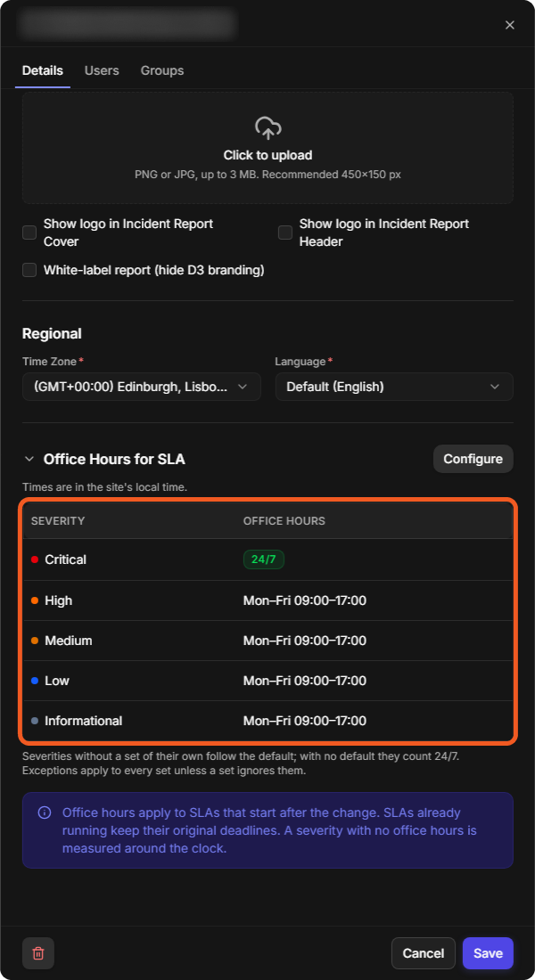Click the blue Low severity dot
This screenshot has height=980, width=535.
(x=35, y=681)
